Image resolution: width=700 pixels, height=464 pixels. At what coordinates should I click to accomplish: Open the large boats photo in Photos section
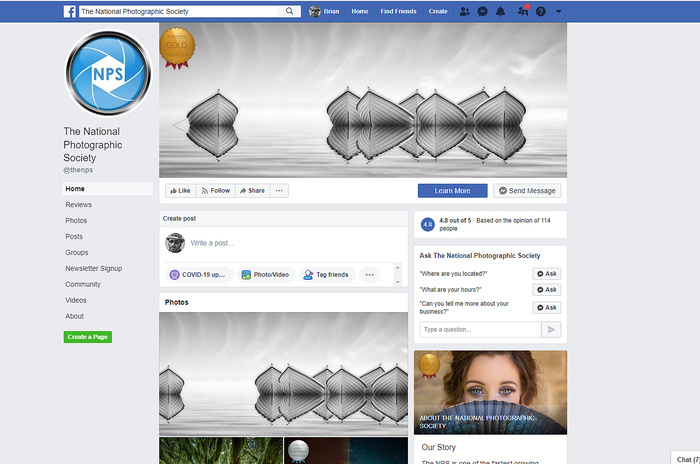point(283,374)
